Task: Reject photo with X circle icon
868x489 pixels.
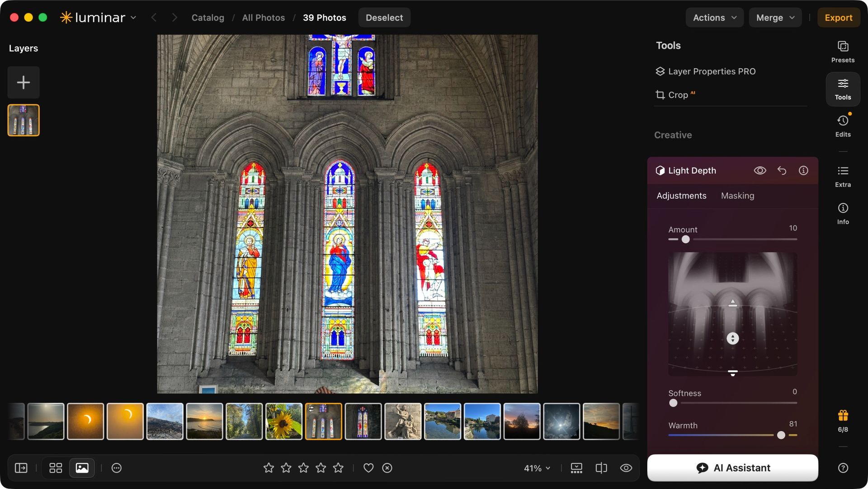Action: click(x=387, y=468)
